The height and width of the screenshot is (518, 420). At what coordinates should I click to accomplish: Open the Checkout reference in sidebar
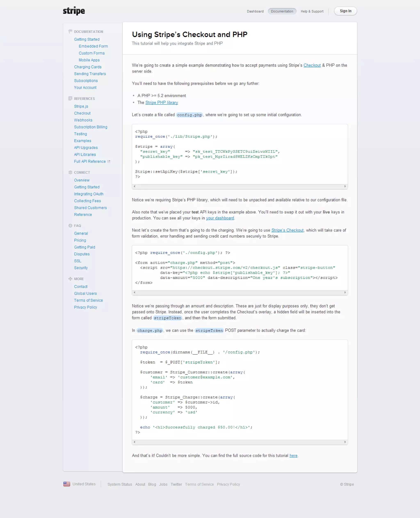[x=82, y=113]
